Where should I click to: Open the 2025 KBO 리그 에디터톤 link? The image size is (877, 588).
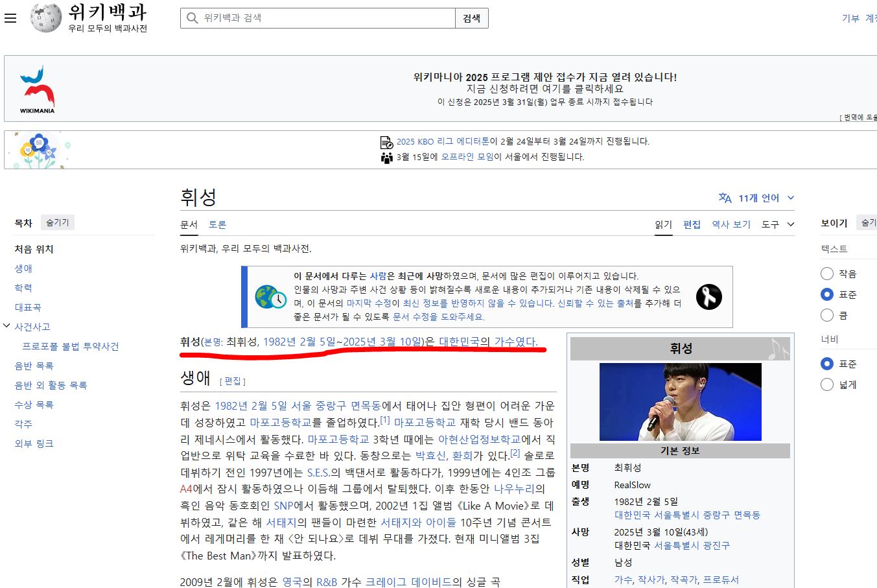(x=443, y=141)
